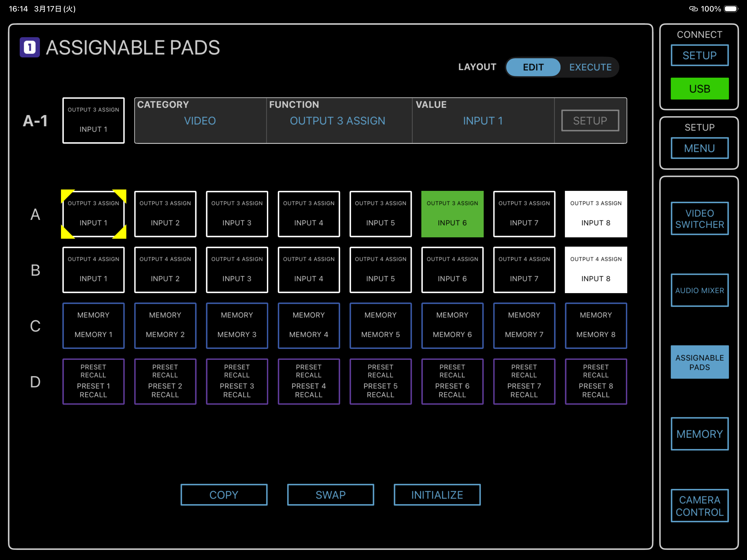Select the PRESET 2 RECALL pad
The image size is (747, 560).
coord(165,382)
